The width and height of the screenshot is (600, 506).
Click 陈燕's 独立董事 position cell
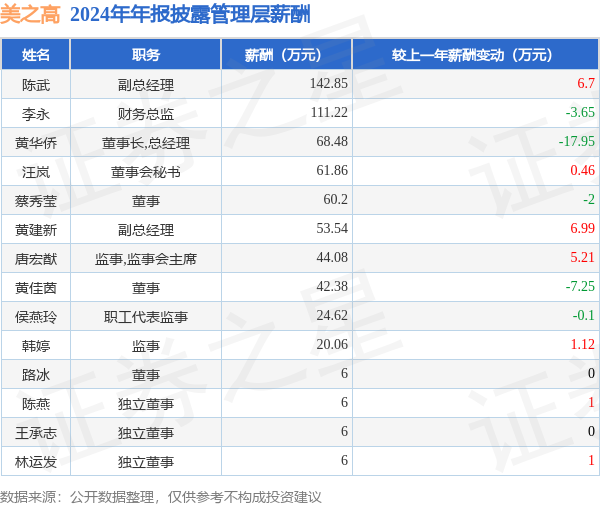click(x=146, y=404)
